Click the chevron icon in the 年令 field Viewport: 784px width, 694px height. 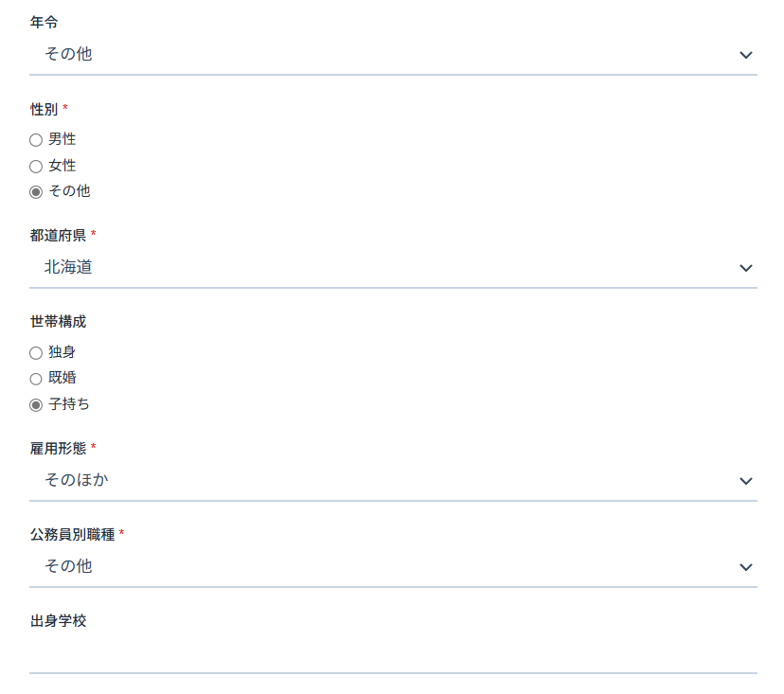(x=745, y=55)
